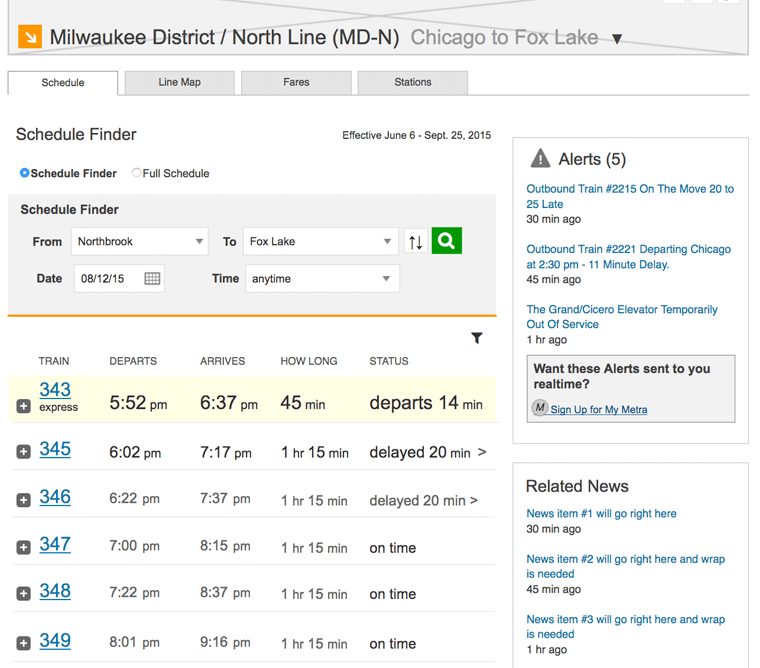Click the orange arrow line icon
This screenshot has width=760, height=668.
point(30,37)
